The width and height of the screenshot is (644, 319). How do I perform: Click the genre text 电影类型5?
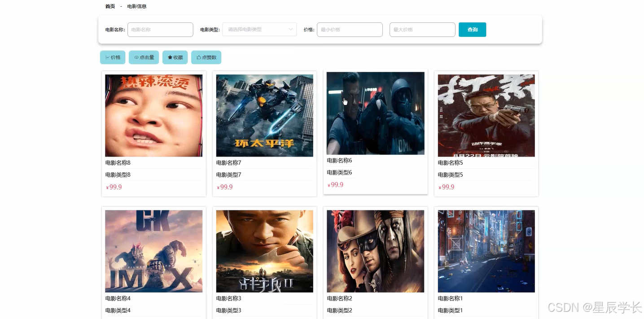[x=451, y=175]
